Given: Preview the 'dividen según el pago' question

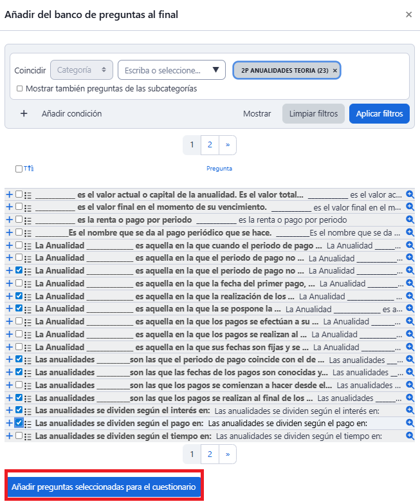Looking at the screenshot, I should (410, 423).
